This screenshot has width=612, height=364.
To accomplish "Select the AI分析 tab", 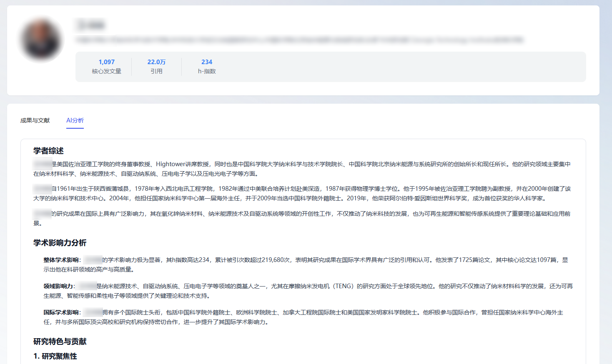I will (75, 120).
